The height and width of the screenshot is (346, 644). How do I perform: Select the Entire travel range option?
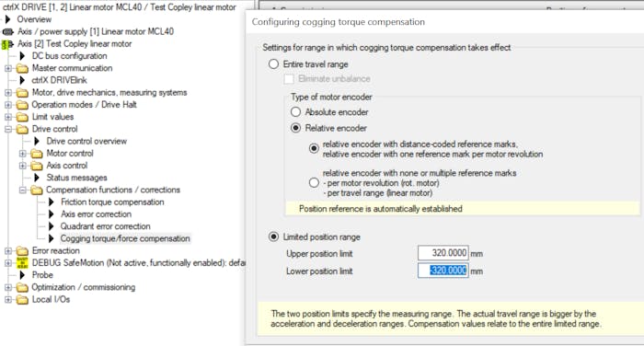click(273, 64)
